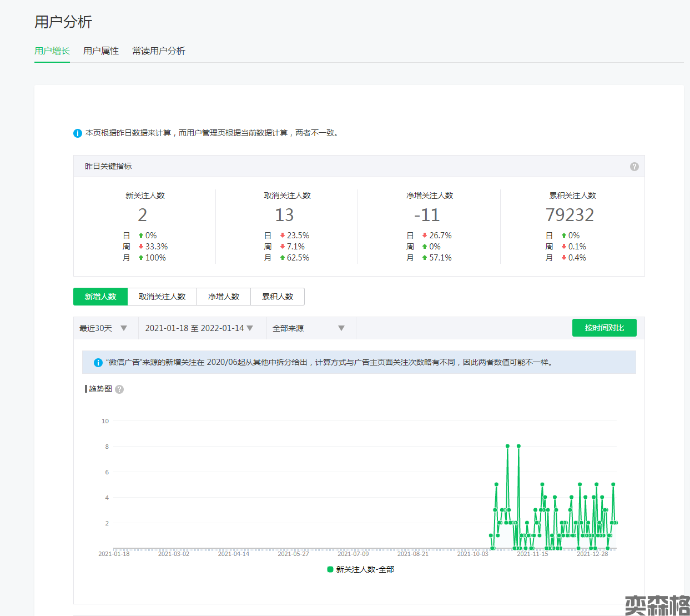Select the 新增人数 chart button

tap(100, 297)
